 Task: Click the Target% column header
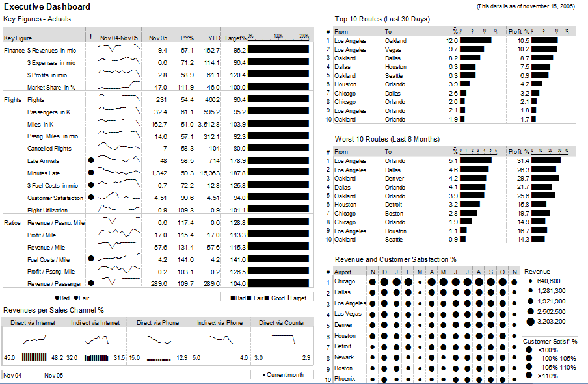235,38
